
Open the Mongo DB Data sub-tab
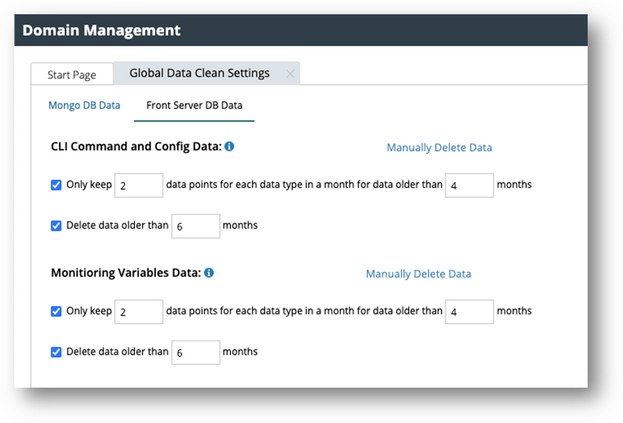(84, 105)
